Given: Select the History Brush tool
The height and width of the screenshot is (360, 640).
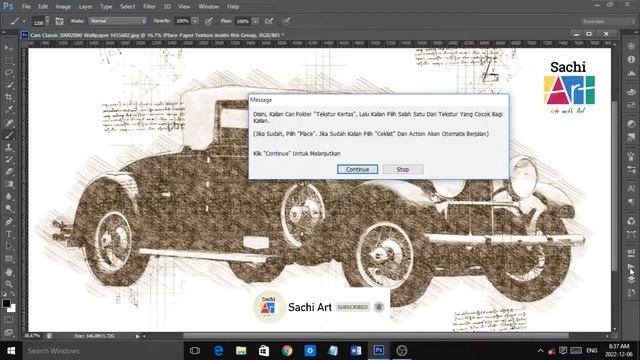Looking at the screenshot, I should coord(9,160).
